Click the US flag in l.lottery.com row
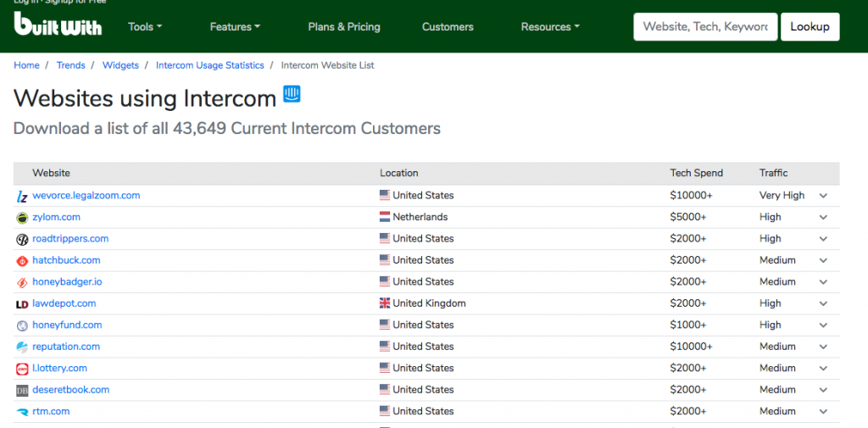The image size is (868, 428). tap(385, 368)
